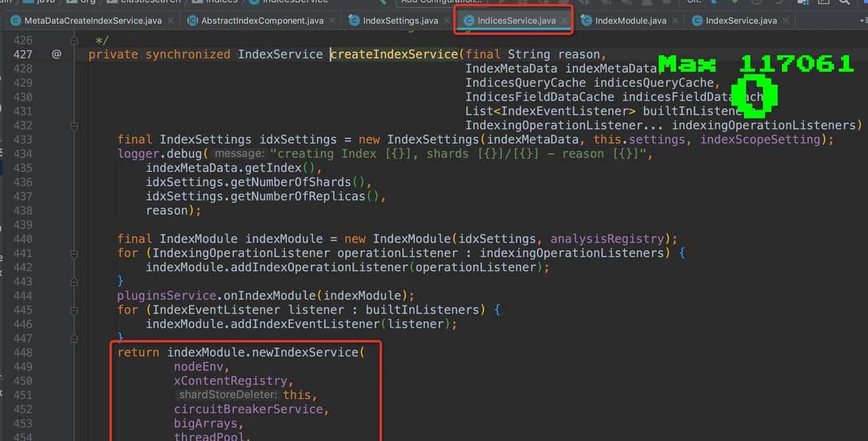Screen dimensions: 868x441
Task: Collapse the comment fold marker at line 426
Action: point(73,41)
